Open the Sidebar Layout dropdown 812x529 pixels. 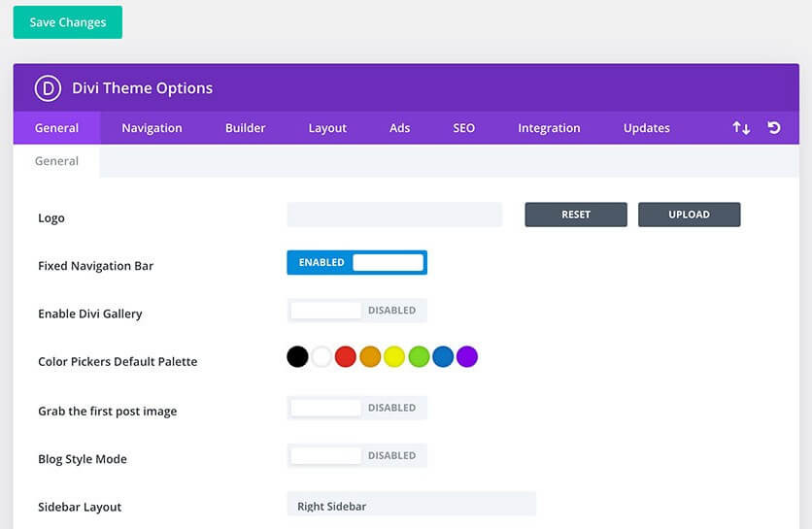pos(411,504)
